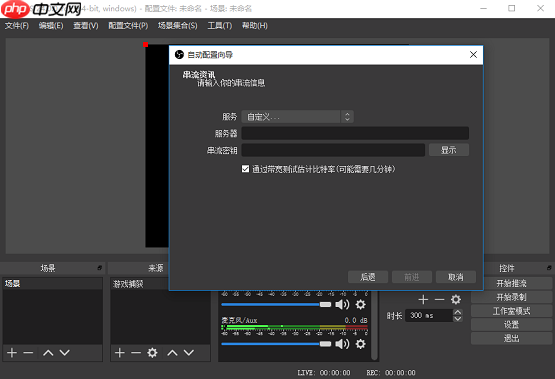Click the 退出 button
555x379 pixels.
coord(511,338)
